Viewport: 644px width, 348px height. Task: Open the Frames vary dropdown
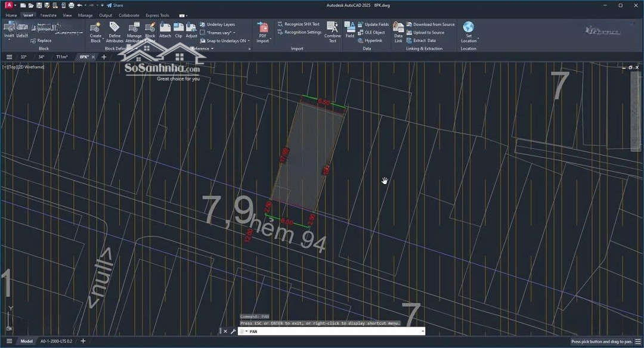click(x=218, y=33)
